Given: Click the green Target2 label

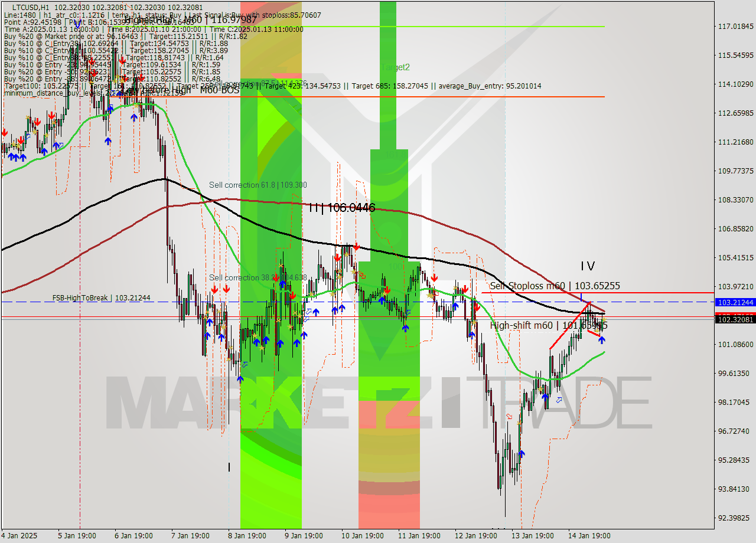Looking at the screenshot, I should [395, 67].
